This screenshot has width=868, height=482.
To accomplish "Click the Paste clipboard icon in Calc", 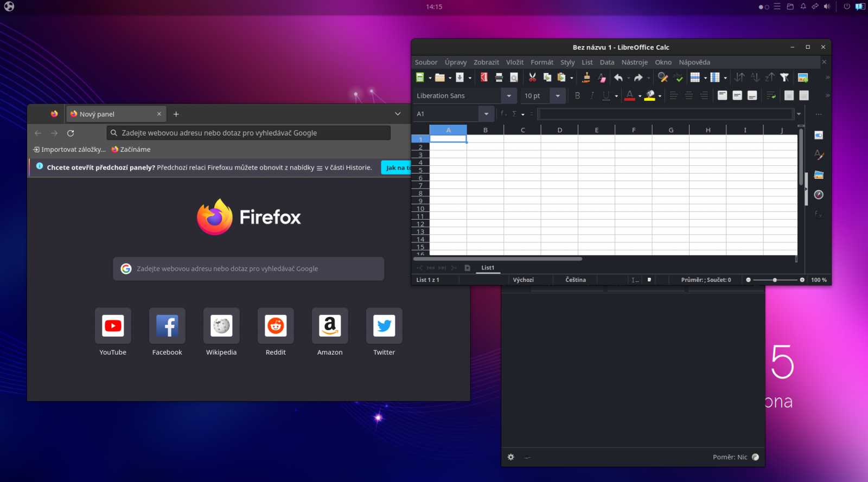I will (561, 78).
